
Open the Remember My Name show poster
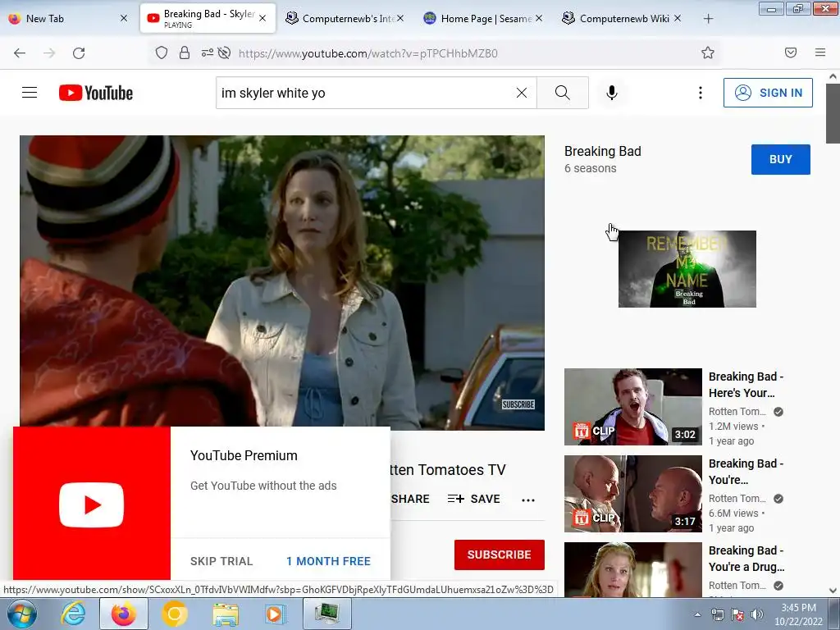pos(687,269)
